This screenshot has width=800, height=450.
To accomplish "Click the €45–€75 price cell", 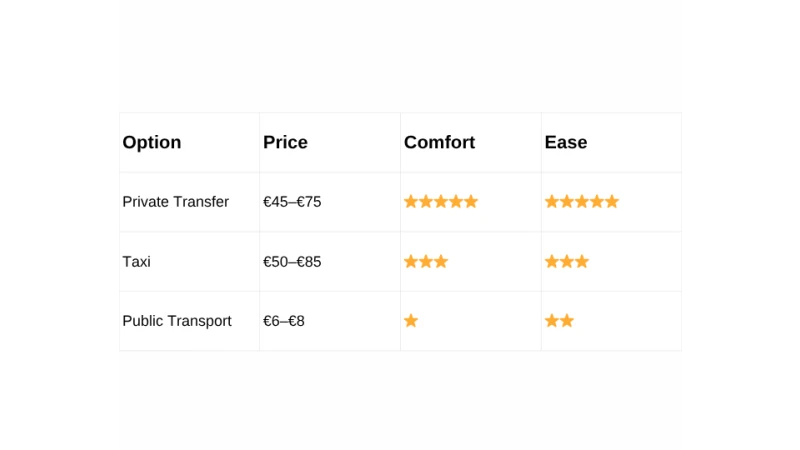I will pyautogui.click(x=292, y=202).
